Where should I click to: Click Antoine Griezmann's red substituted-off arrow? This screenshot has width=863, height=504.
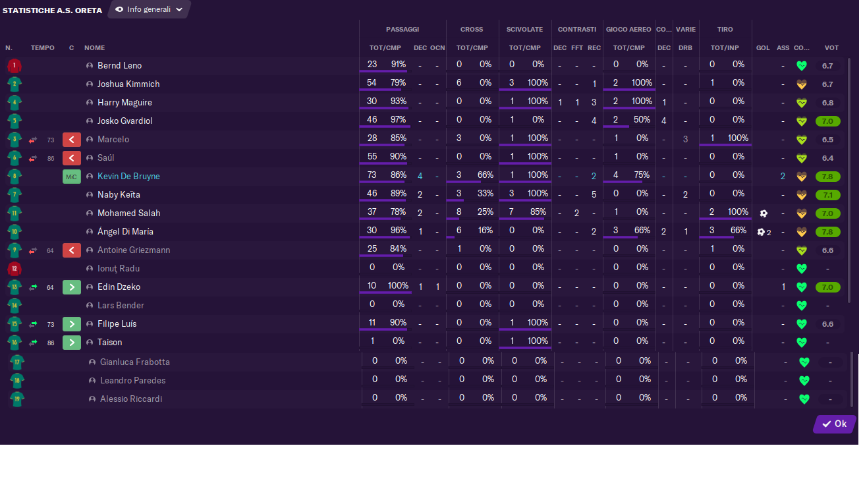72,250
